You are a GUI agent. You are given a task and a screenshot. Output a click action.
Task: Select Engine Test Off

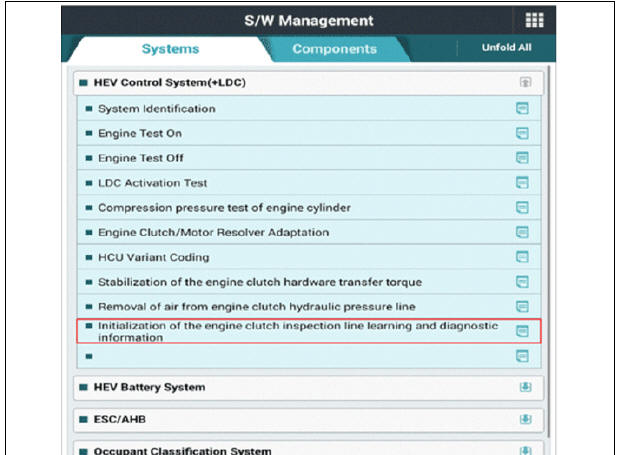click(x=309, y=158)
